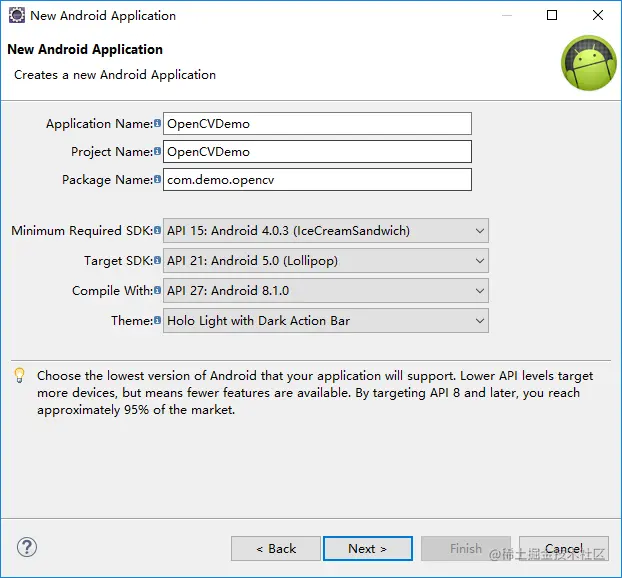Click the 'Minimum Required SDK:' label
The width and height of the screenshot is (622, 578).
pos(82,230)
